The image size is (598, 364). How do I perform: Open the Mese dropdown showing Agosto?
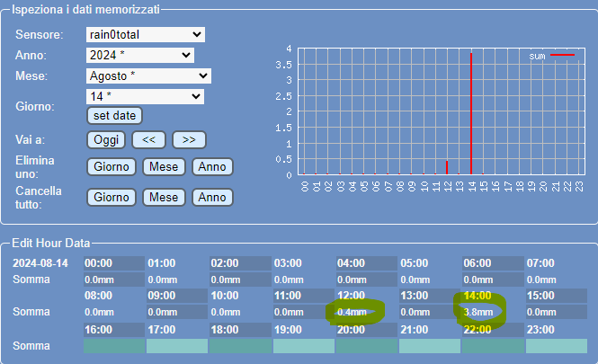pos(148,75)
